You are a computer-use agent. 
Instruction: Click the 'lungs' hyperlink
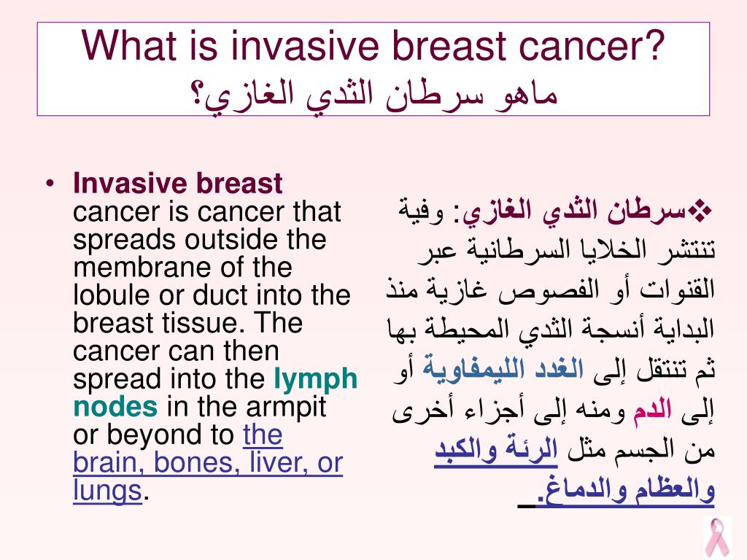(x=108, y=490)
